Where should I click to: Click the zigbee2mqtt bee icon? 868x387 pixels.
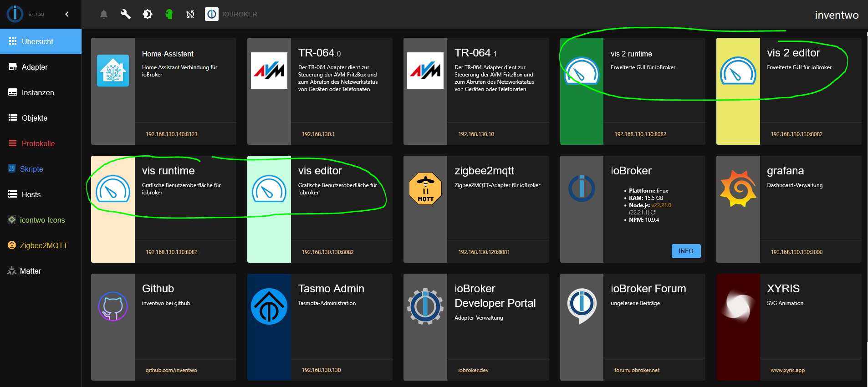click(425, 188)
